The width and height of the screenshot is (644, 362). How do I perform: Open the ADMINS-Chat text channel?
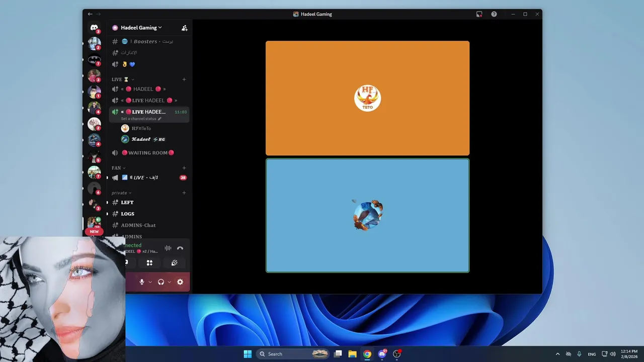pos(149,225)
